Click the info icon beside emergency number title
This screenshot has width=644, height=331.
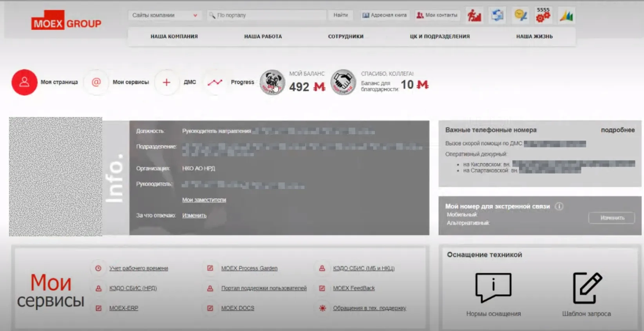click(x=559, y=206)
